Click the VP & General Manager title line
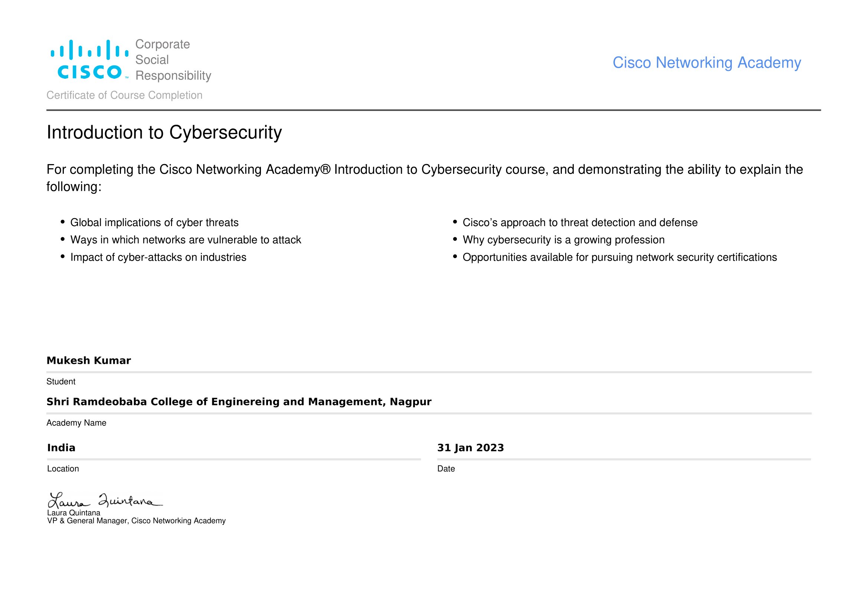868x614 pixels. [x=136, y=521]
